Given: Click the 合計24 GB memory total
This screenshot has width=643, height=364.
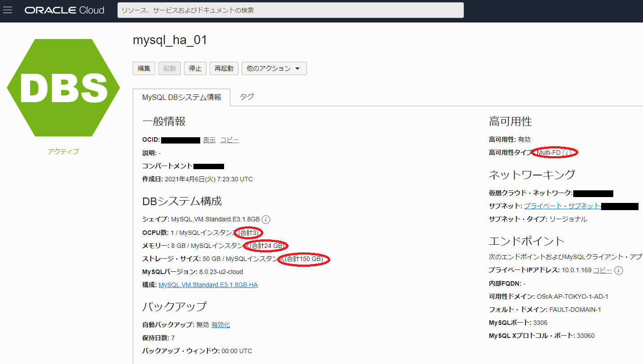Looking at the screenshot, I should click(268, 246).
